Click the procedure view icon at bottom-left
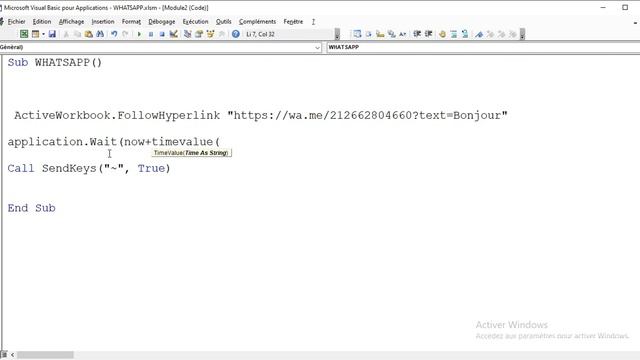 pyautogui.click(x=4, y=355)
